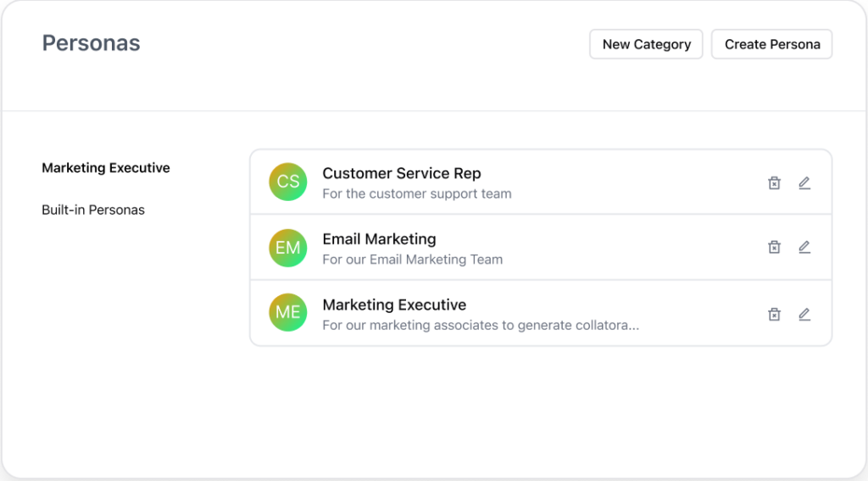Open the Marketing Executive persona row title

click(x=394, y=305)
